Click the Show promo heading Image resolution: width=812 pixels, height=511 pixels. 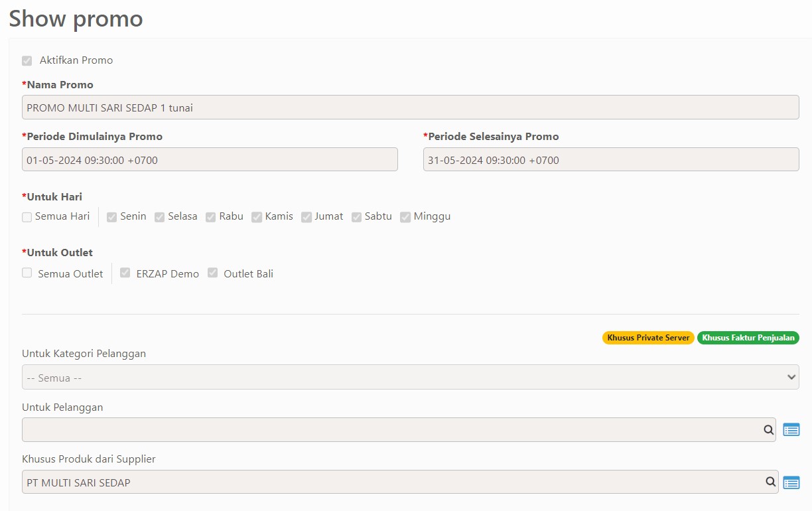point(76,18)
